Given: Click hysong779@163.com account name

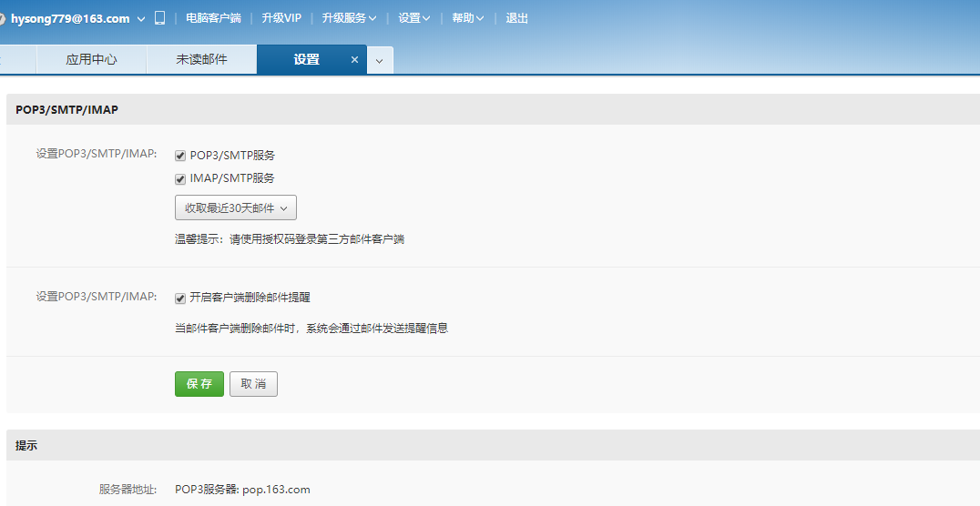Looking at the screenshot, I should click(x=70, y=19).
